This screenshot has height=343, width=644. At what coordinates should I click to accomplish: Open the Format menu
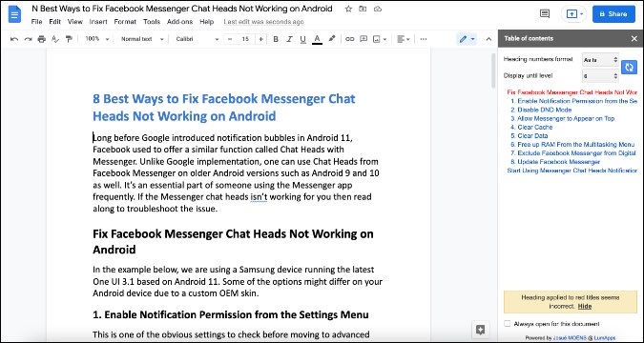click(125, 22)
